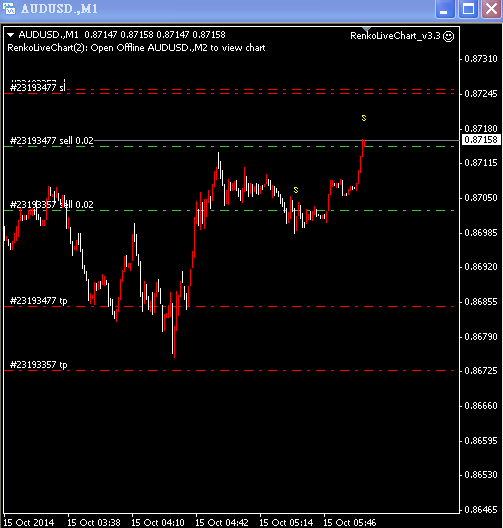This screenshot has height=528, width=503.
Task: Click the RenkoLiveChart(2) Open Offline comment text
Action: (136, 48)
